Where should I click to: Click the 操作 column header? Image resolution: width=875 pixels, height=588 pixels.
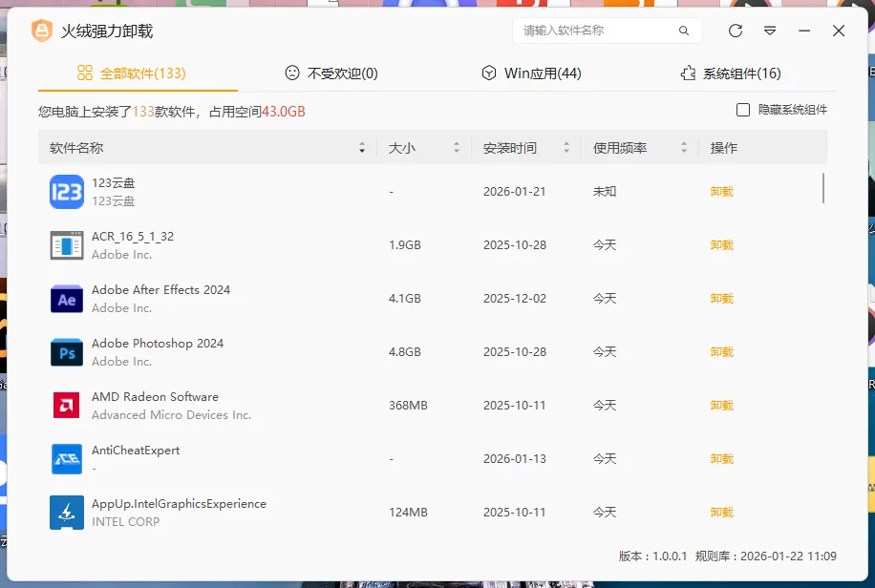[724, 148]
